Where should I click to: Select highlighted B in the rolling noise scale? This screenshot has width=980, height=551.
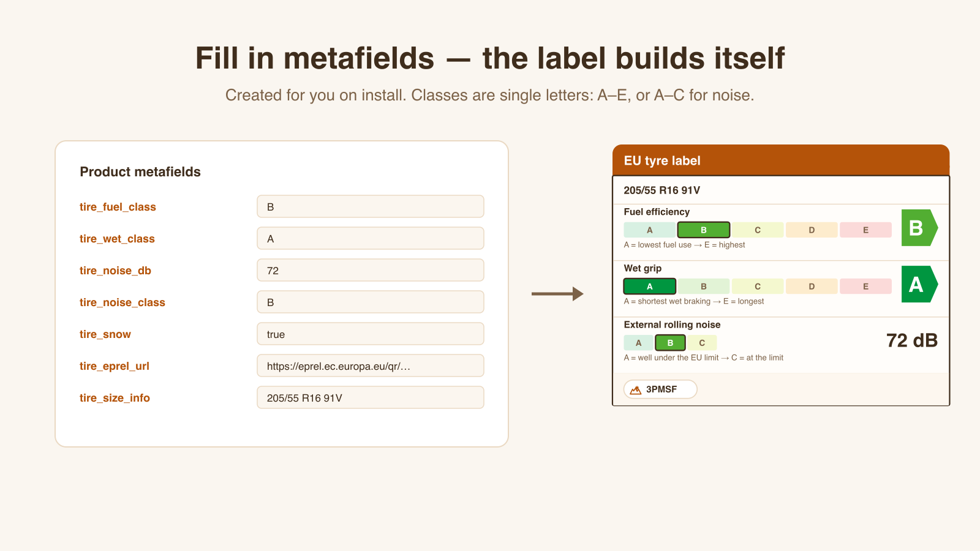(x=670, y=343)
